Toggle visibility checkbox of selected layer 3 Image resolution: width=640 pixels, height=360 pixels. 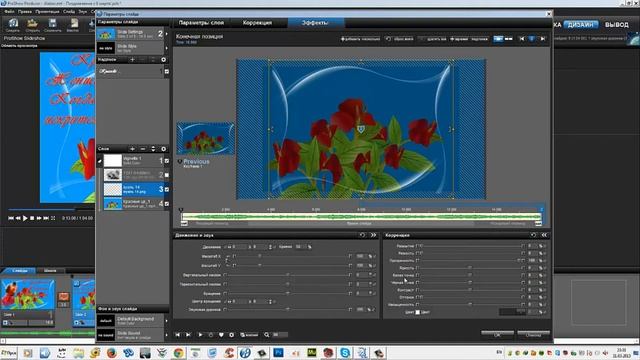tap(167, 189)
